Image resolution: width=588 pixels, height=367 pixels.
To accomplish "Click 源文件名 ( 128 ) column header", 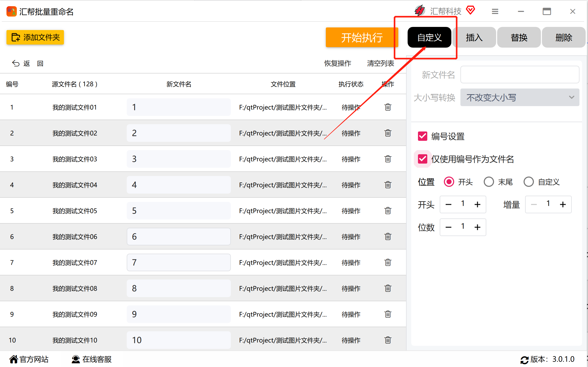I will [75, 84].
